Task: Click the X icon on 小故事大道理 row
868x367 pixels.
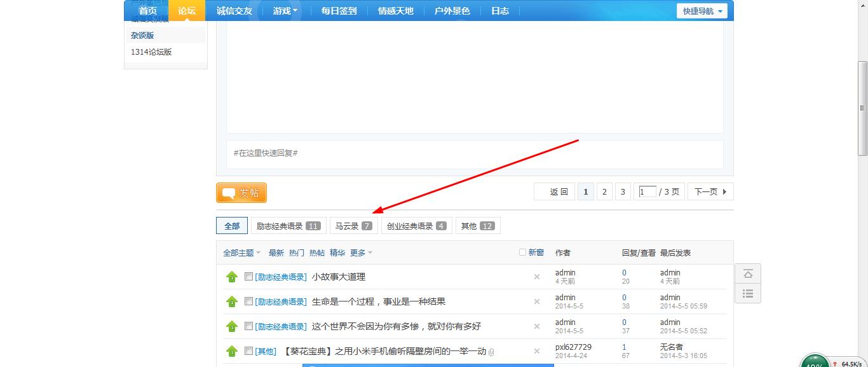Action: coord(537,277)
